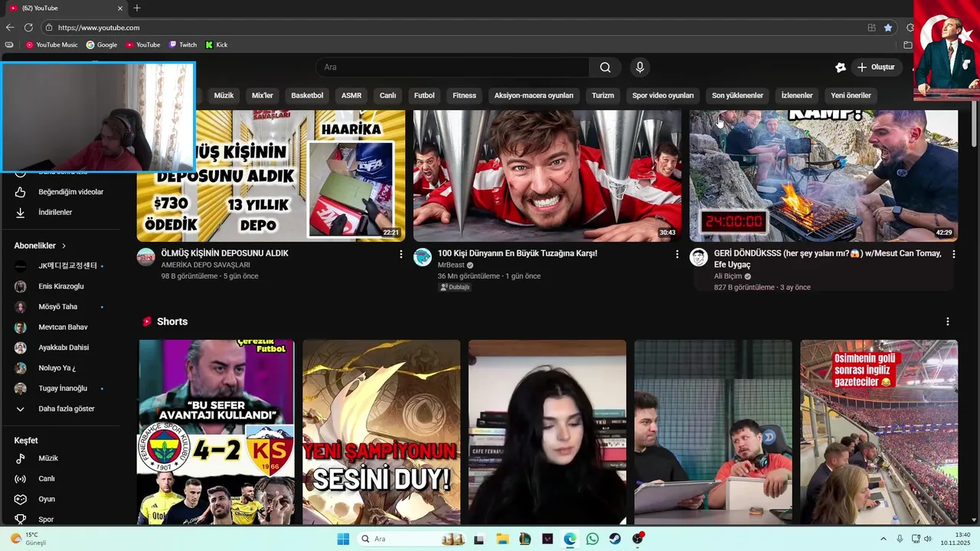Select the Fitness filter chip
The height and width of the screenshot is (551, 980).
coord(464,96)
